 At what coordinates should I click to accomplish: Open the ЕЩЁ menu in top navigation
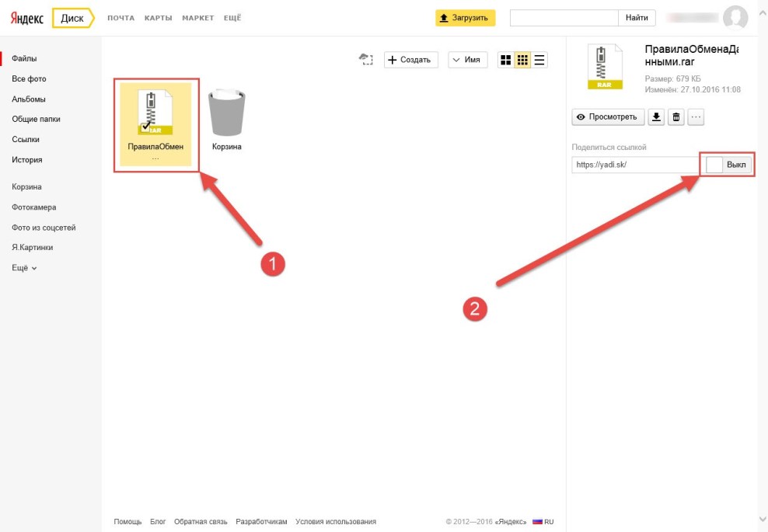[232, 18]
